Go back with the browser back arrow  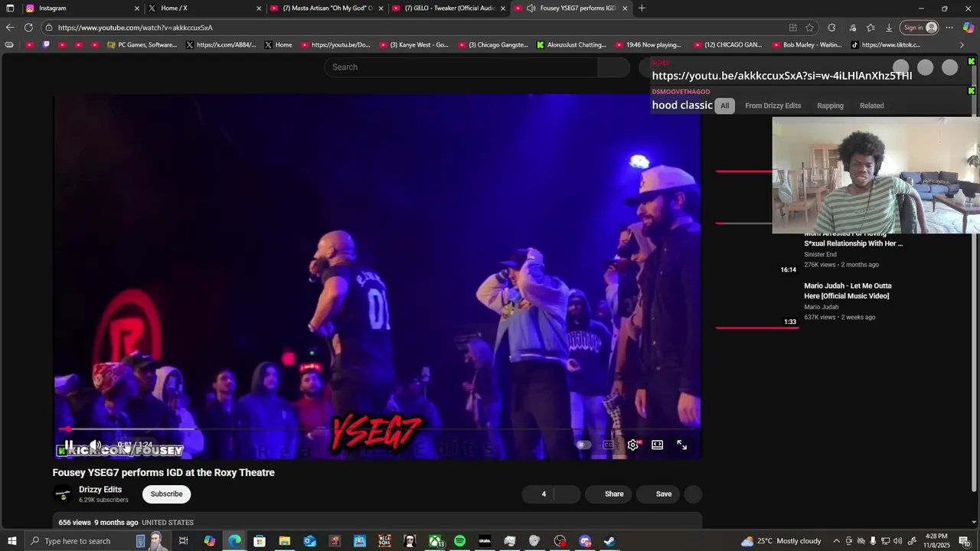point(10,28)
